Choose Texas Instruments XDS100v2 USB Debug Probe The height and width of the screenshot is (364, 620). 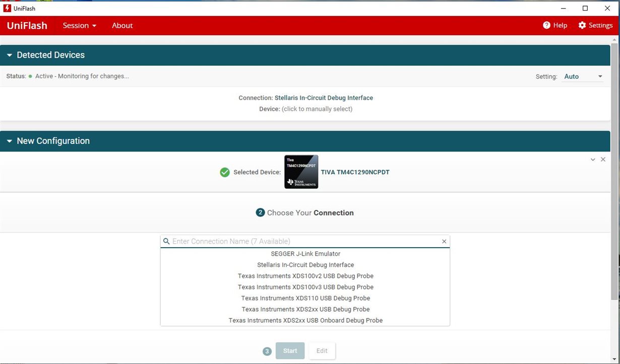tap(305, 276)
